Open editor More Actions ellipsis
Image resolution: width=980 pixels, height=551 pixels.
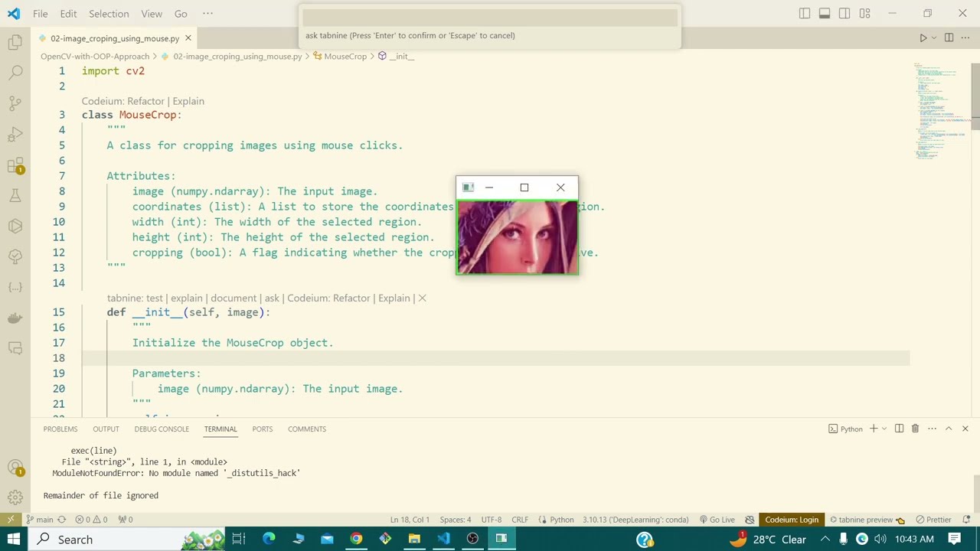[965, 37]
